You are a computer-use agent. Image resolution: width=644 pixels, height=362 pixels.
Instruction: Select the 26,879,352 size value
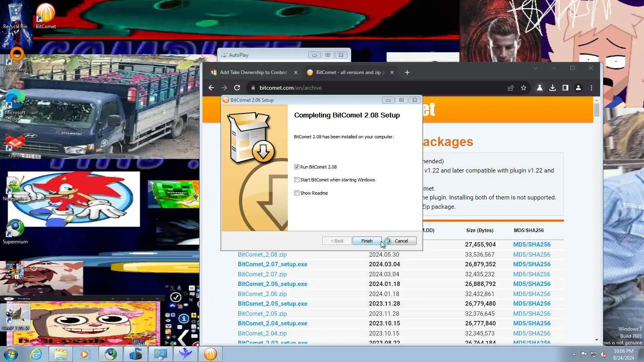coord(480,264)
